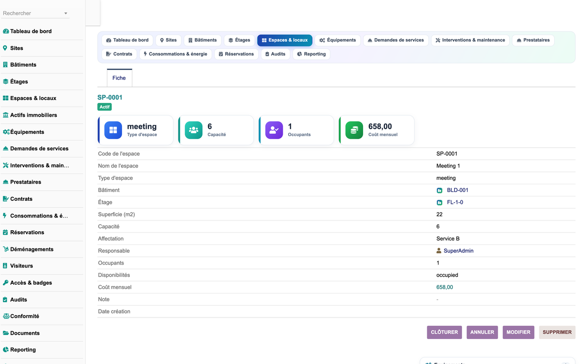Click the Déménagements sidebar cart icon

point(5,249)
